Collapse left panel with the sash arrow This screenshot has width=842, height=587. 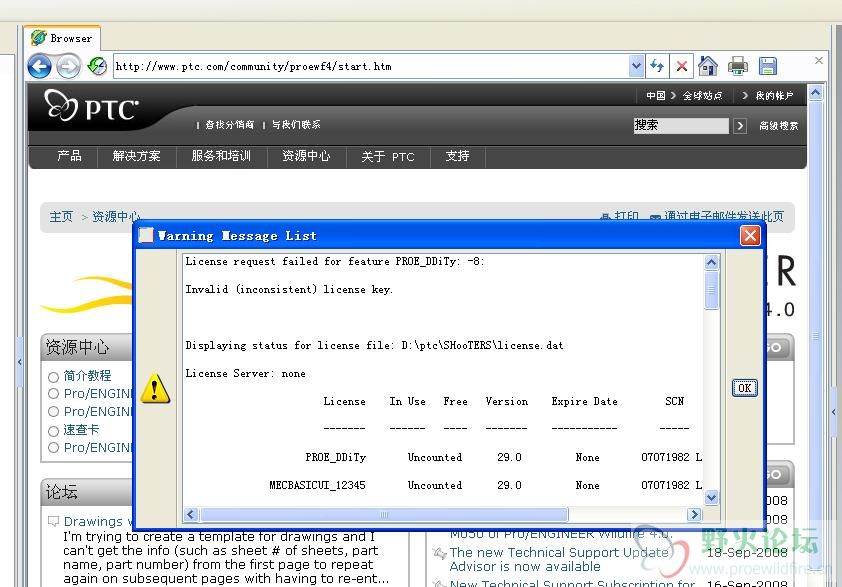[x=20, y=362]
